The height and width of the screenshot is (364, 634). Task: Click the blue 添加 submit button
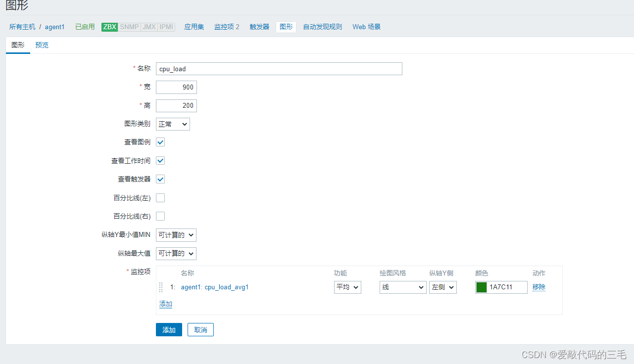point(169,330)
